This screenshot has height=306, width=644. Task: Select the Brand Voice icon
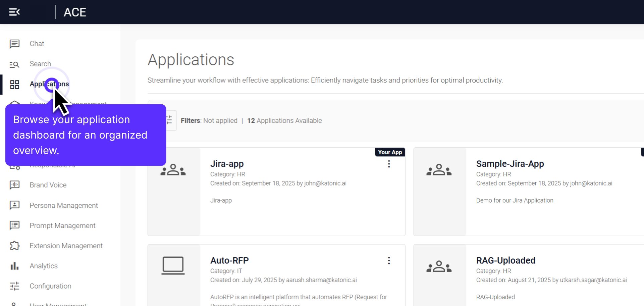14,185
